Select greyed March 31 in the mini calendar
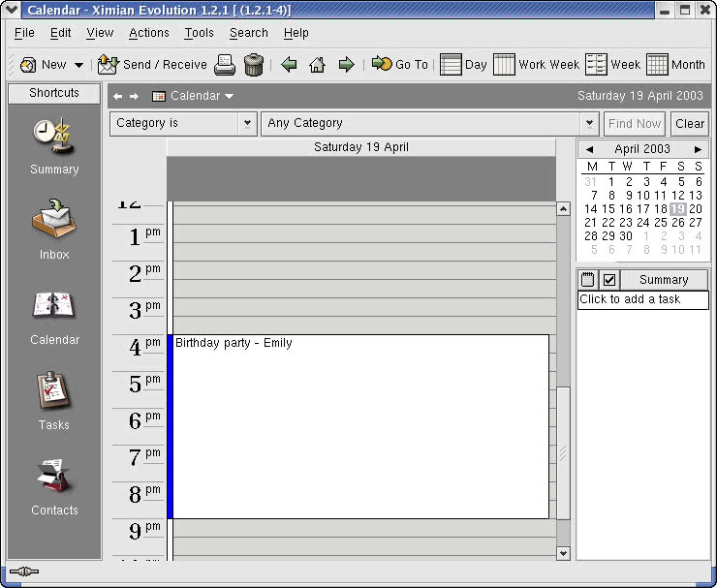The width and height of the screenshot is (717, 588). coord(591,181)
